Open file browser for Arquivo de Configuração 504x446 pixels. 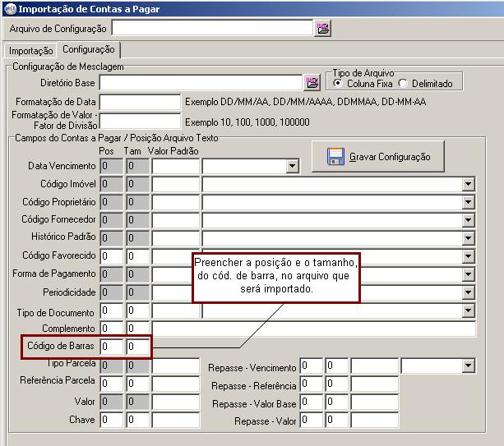tap(323, 29)
